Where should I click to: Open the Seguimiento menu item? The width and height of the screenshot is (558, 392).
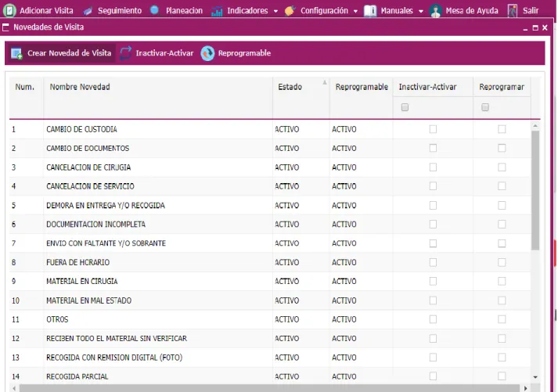point(120,11)
